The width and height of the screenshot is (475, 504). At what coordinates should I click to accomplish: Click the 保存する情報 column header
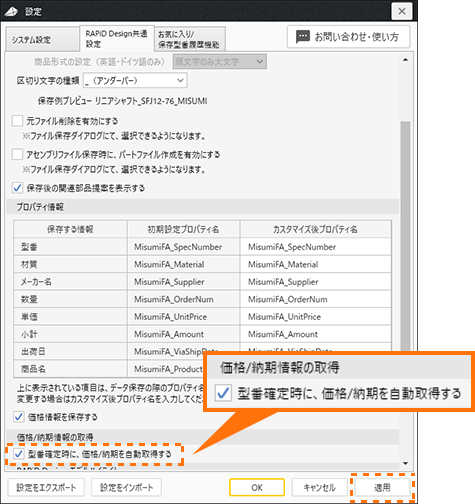[70, 229]
